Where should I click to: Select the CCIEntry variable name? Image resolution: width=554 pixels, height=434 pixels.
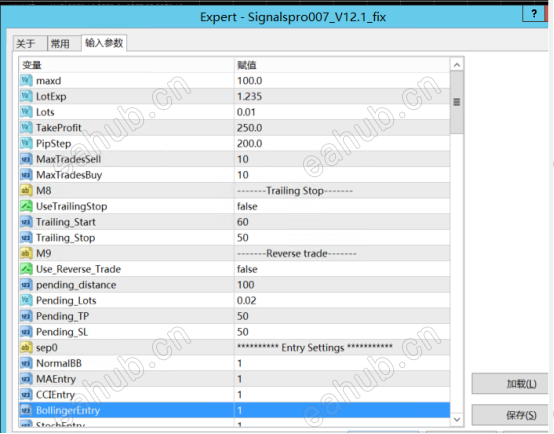tap(55, 394)
